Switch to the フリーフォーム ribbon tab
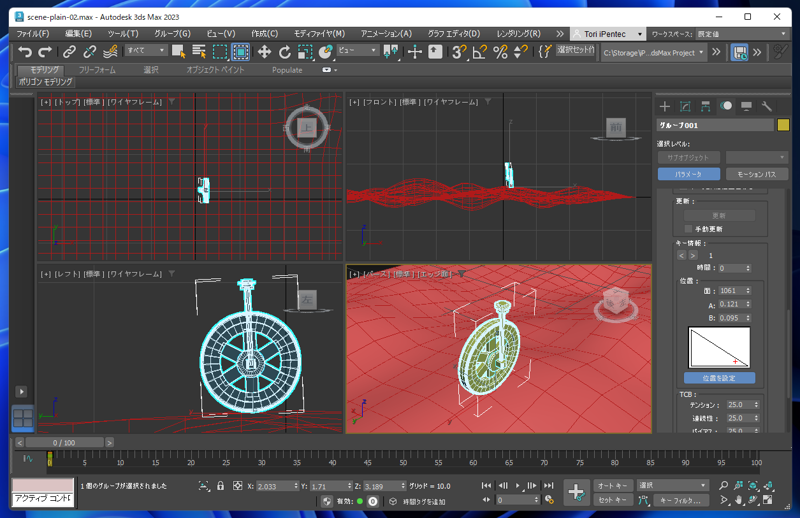The height and width of the screenshot is (518, 800). point(97,70)
